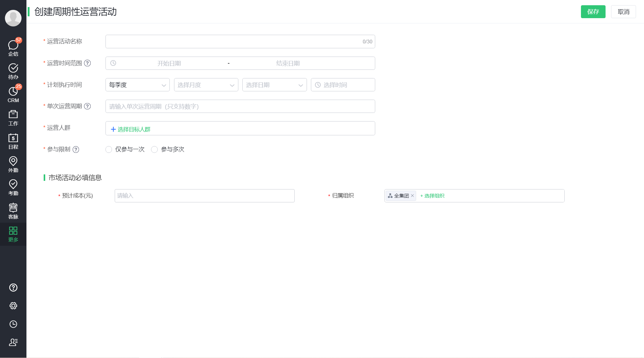Open 更多 more apps grid

(13, 234)
